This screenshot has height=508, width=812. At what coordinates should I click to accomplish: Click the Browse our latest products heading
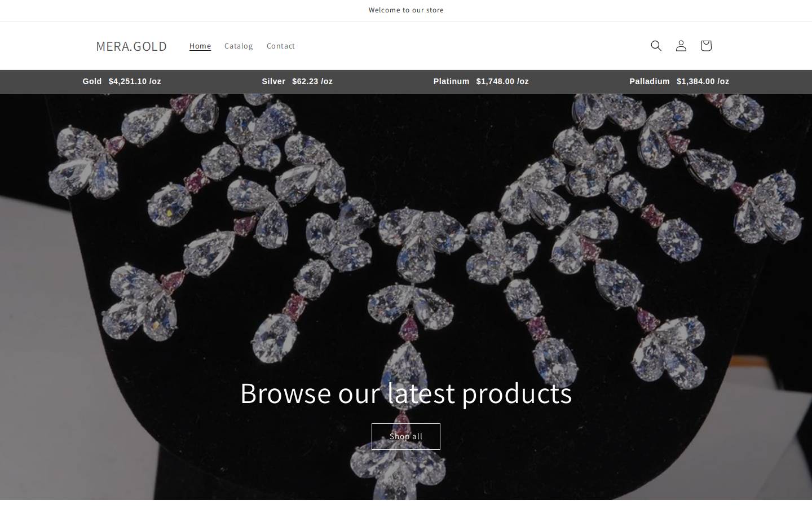point(406,393)
